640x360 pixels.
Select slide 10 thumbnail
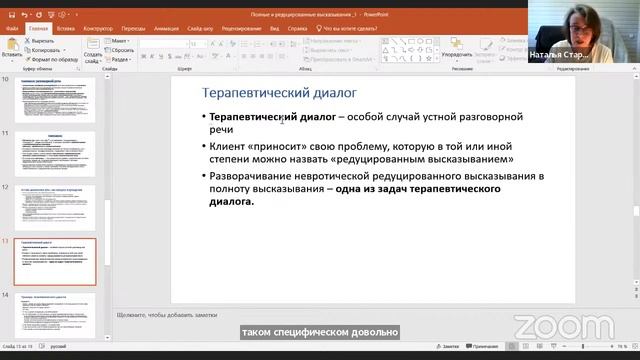(x=55, y=100)
